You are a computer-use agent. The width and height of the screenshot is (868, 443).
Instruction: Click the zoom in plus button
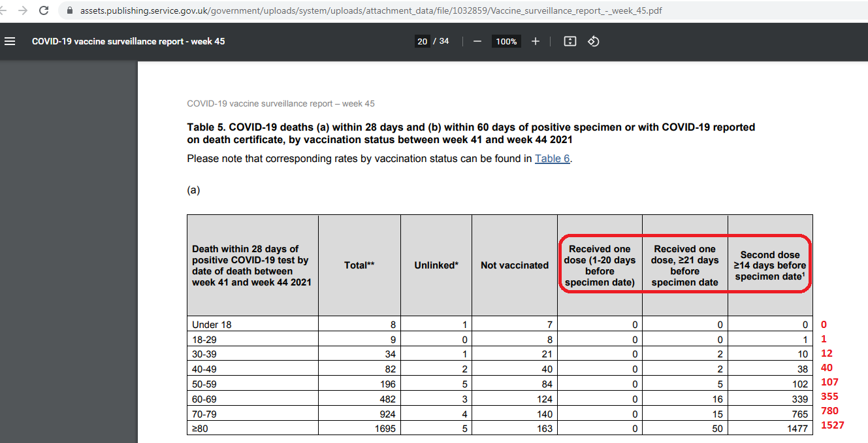(x=536, y=41)
